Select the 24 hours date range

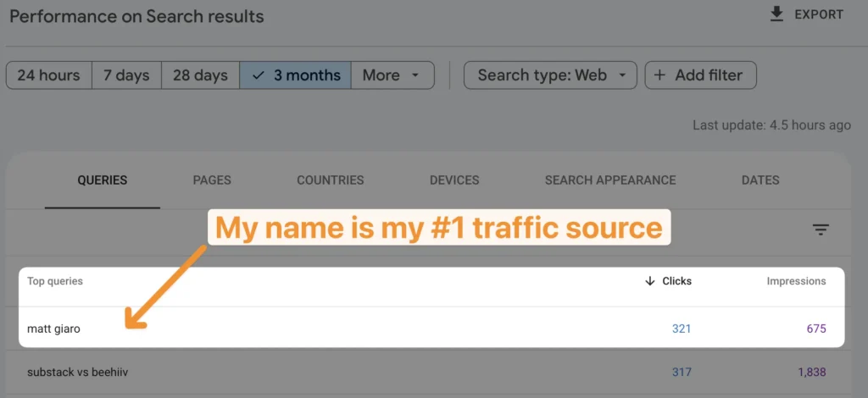point(48,75)
